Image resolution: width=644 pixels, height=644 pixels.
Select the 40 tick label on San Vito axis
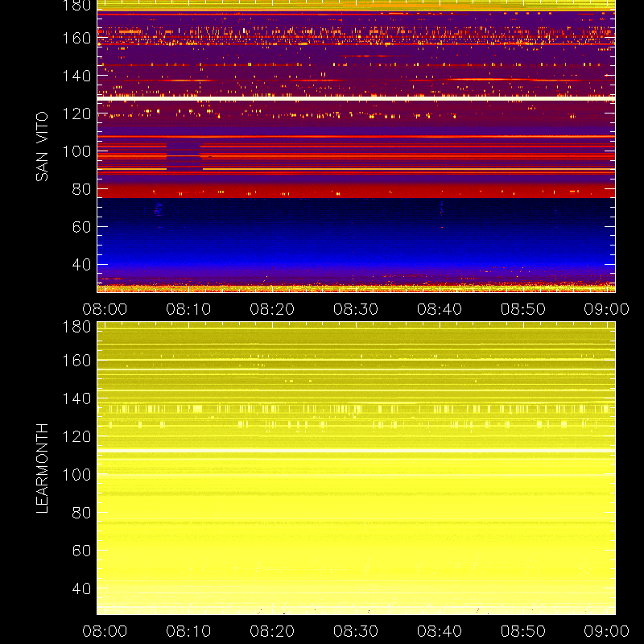coord(81,265)
